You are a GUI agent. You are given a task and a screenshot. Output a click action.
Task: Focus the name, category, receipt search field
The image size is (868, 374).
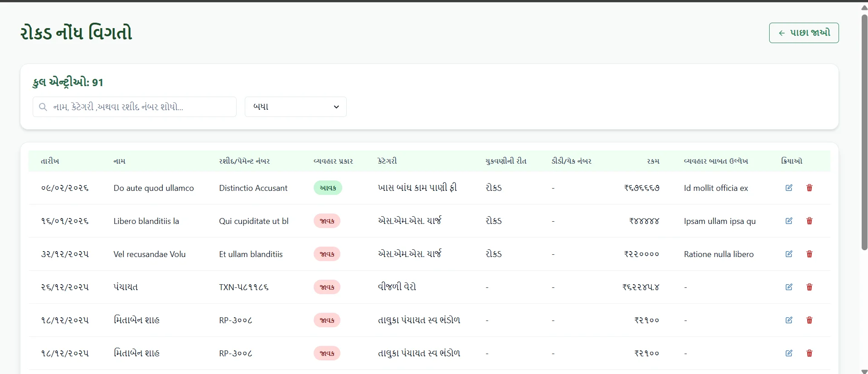135,107
